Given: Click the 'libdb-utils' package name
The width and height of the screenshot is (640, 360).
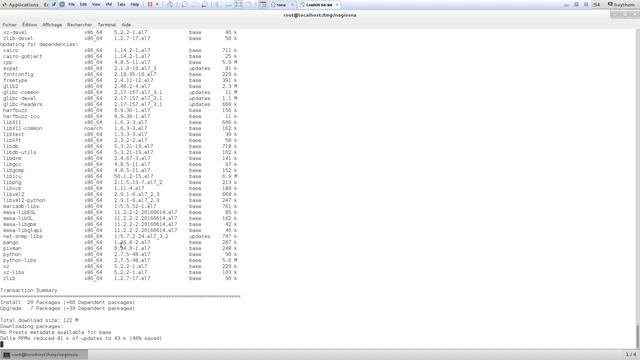Looking at the screenshot, I should [20, 152].
